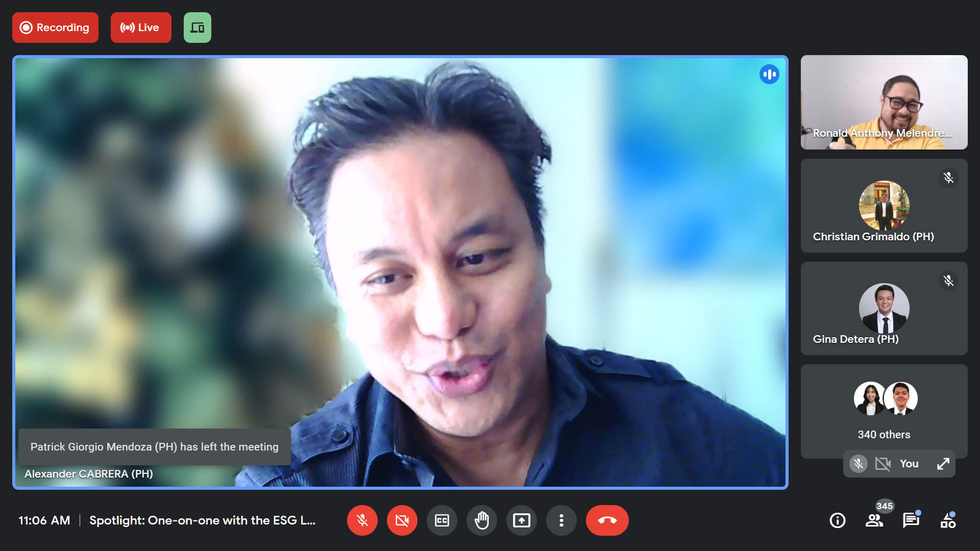The width and height of the screenshot is (980, 551).
Task: Open the chat with everyone panel
Action: 911,520
